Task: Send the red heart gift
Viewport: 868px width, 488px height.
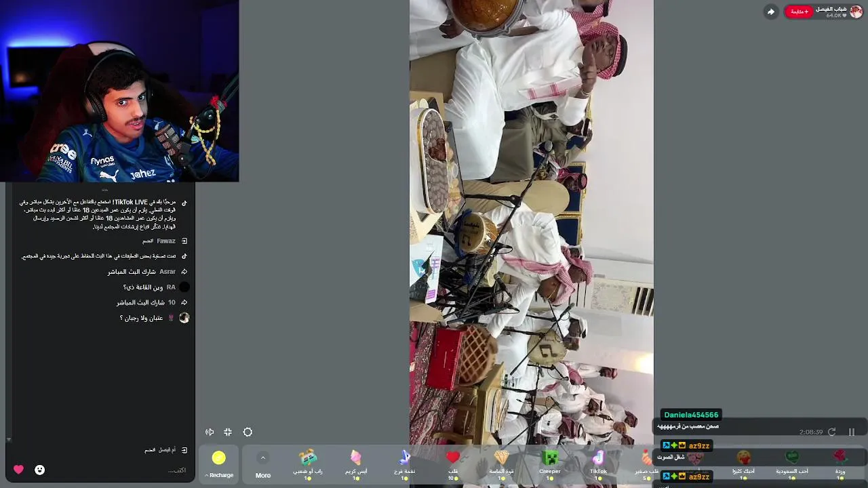Action: 453,465
